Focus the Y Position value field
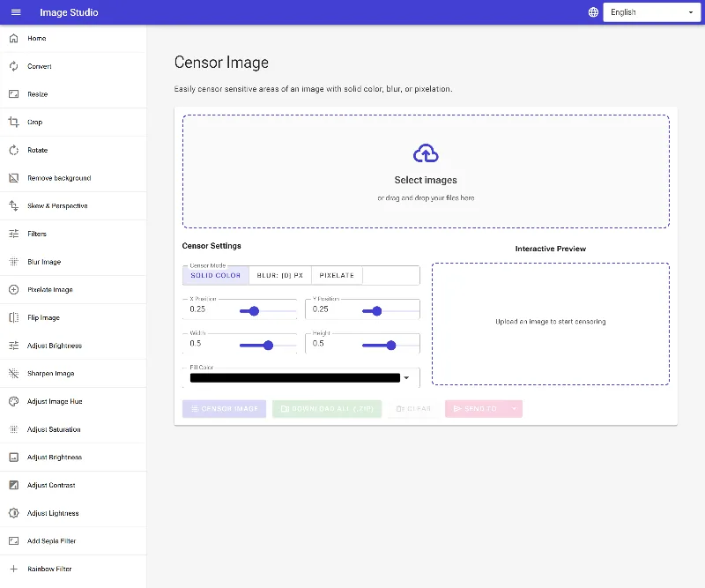The height and width of the screenshot is (588, 705). 334,309
